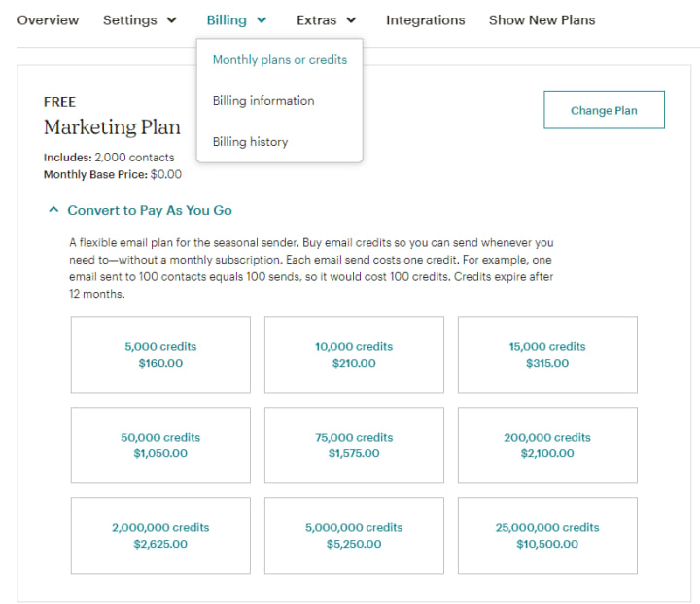700x604 pixels.
Task: Choose the 25,000,000 credits for $10,500.00 package
Action: pyautogui.click(x=547, y=536)
